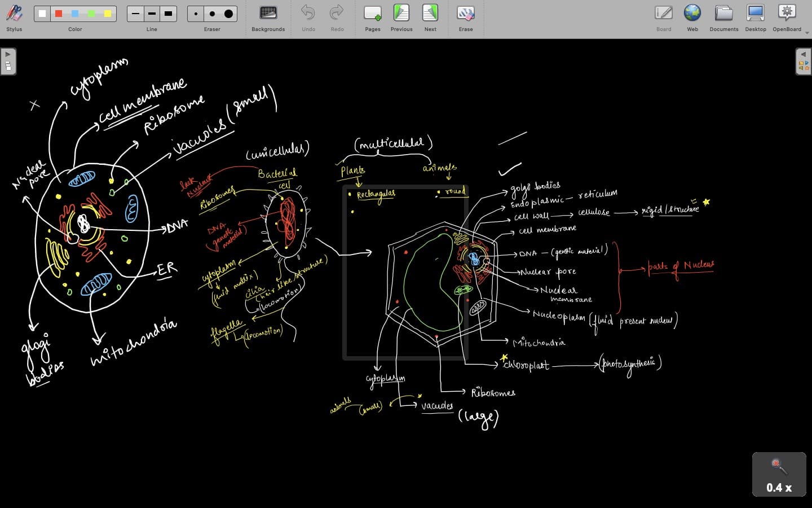Click the Erase page icon

[465, 14]
